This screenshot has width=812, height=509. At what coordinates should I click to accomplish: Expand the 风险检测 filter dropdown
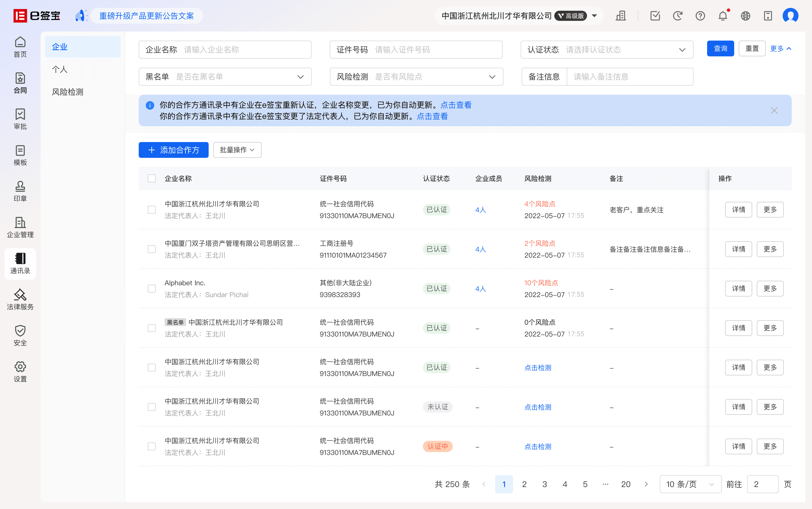tap(416, 77)
